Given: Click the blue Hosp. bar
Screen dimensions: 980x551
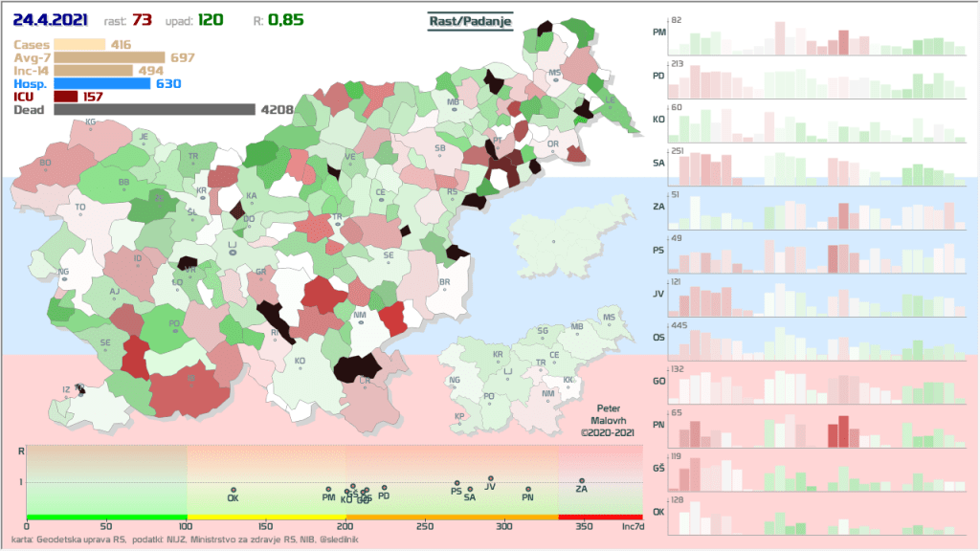Looking at the screenshot, I should 101,83.
